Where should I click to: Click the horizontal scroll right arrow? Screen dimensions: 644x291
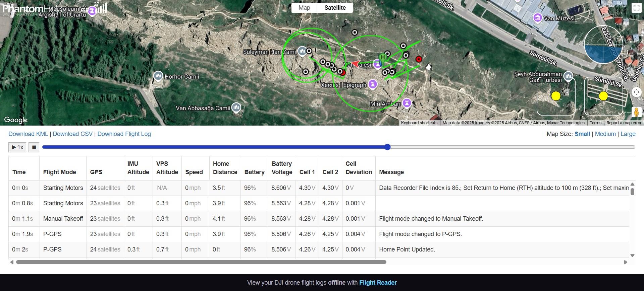626,262
